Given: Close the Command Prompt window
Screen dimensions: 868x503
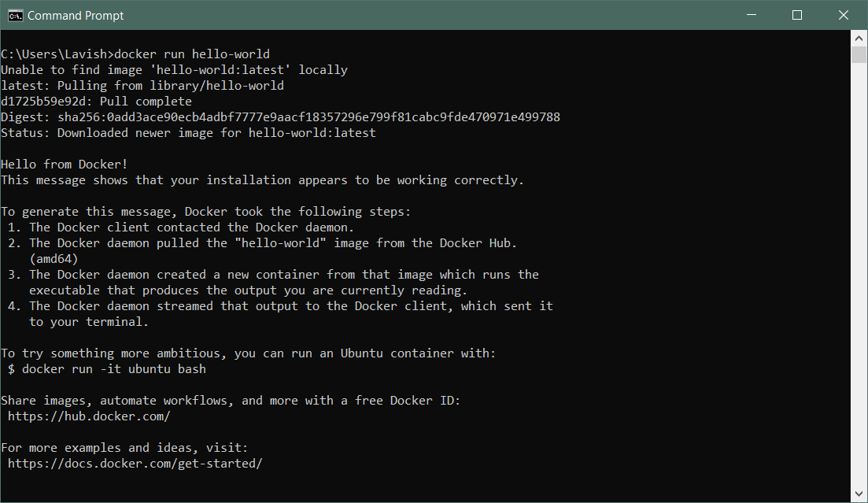Looking at the screenshot, I should tap(844, 15).
